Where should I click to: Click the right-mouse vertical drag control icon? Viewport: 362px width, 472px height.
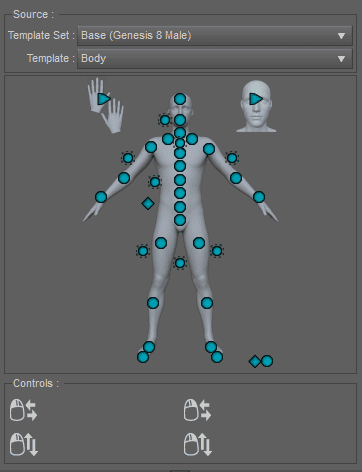click(x=198, y=444)
